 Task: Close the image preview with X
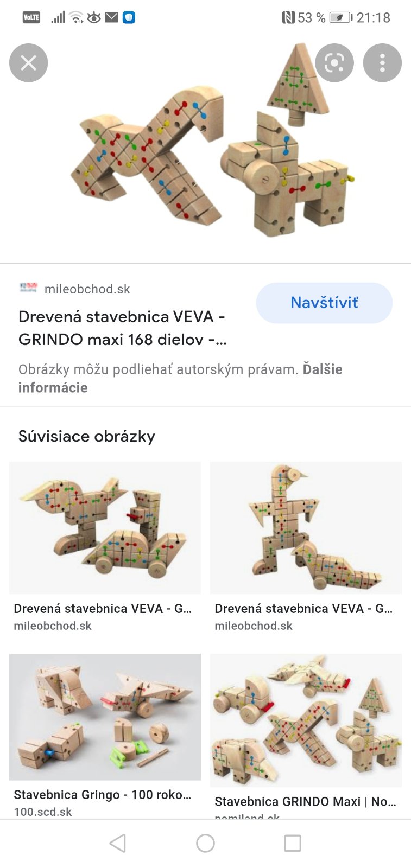coord(29,63)
